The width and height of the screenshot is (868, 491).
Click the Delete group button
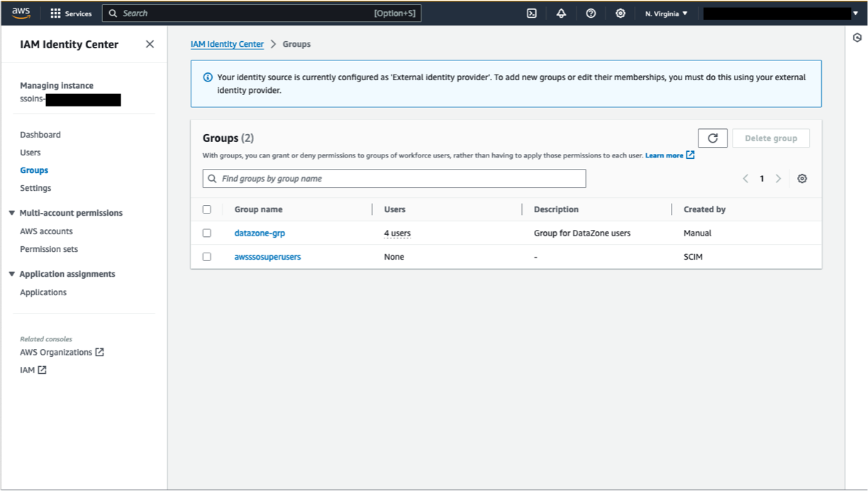[x=771, y=138]
